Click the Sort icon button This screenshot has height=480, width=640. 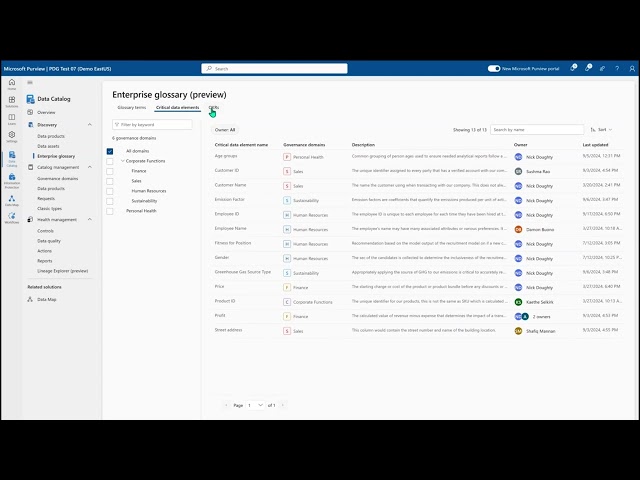[x=593, y=130]
